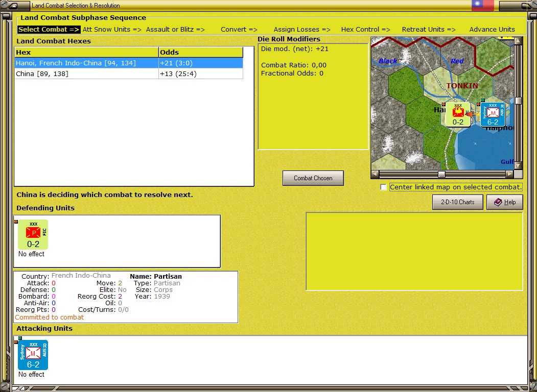This screenshot has height=392, width=537.
Task: Click minimap scroll right arrow
Action: click(509, 174)
